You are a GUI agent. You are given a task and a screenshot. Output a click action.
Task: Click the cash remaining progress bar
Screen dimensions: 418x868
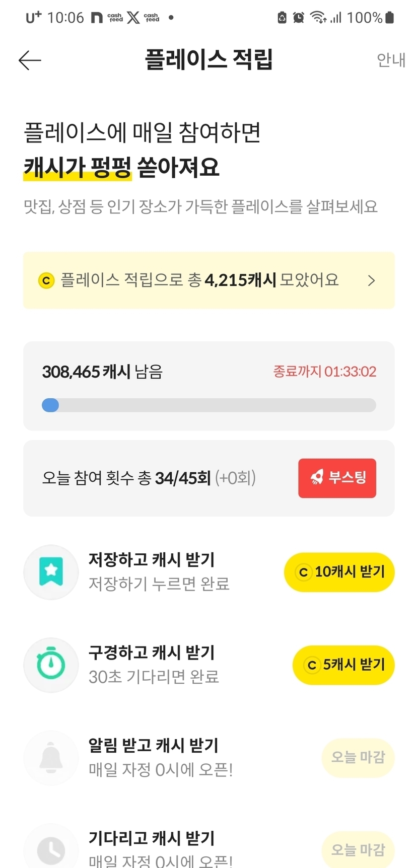[208, 405]
